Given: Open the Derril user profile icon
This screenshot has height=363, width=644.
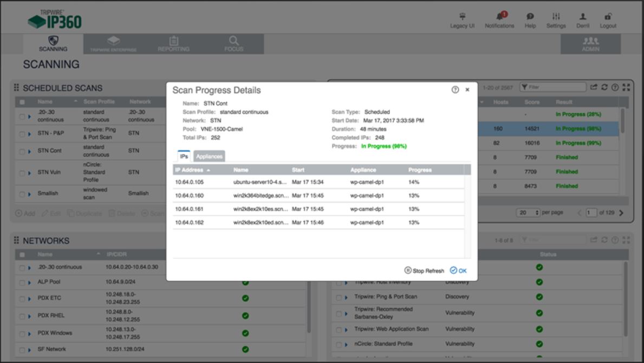Looking at the screenshot, I should coord(583,16).
